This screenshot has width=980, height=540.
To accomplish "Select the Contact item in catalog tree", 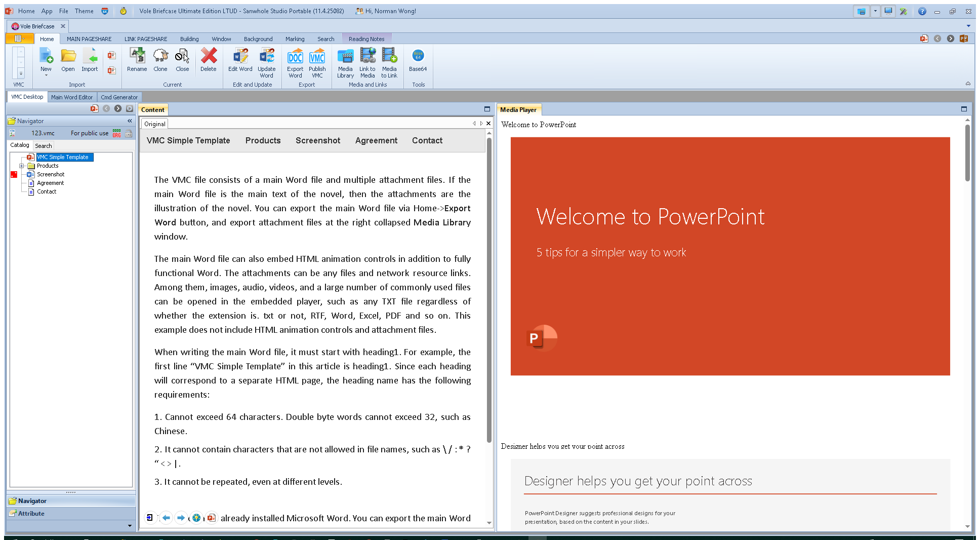I will click(47, 191).
